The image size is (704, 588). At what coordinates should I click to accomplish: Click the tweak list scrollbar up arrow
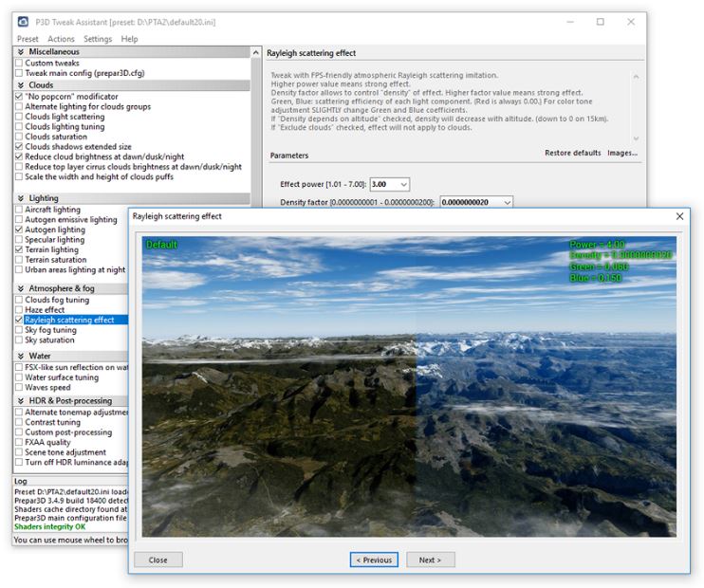pos(256,52)
